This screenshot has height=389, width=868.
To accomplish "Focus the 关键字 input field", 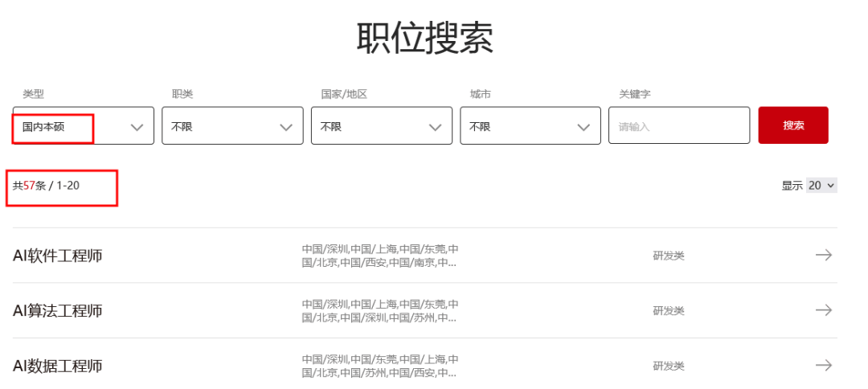I will click(x=678, y=126).
